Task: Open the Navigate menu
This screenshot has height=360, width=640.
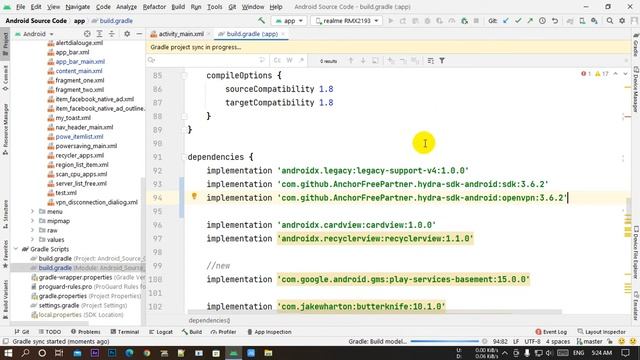Action: [78, 7]
